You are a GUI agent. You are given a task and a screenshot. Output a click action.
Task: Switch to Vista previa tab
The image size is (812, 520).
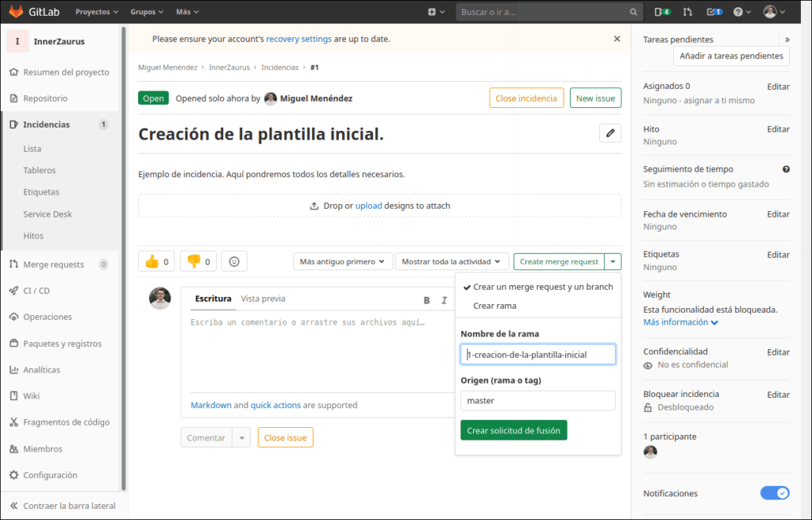click(263, 299)
